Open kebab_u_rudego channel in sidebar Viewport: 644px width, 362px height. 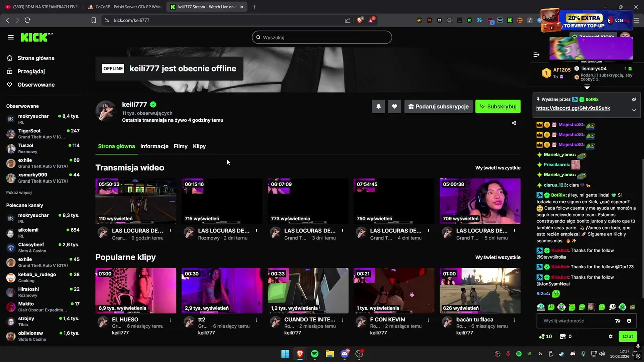pyautogui.click(x=43, y=277)
